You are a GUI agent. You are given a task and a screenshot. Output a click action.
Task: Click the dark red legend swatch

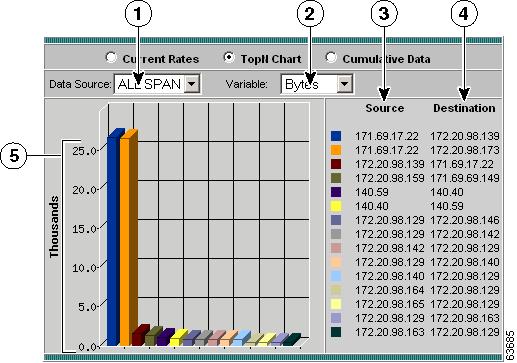pos(336,164)
